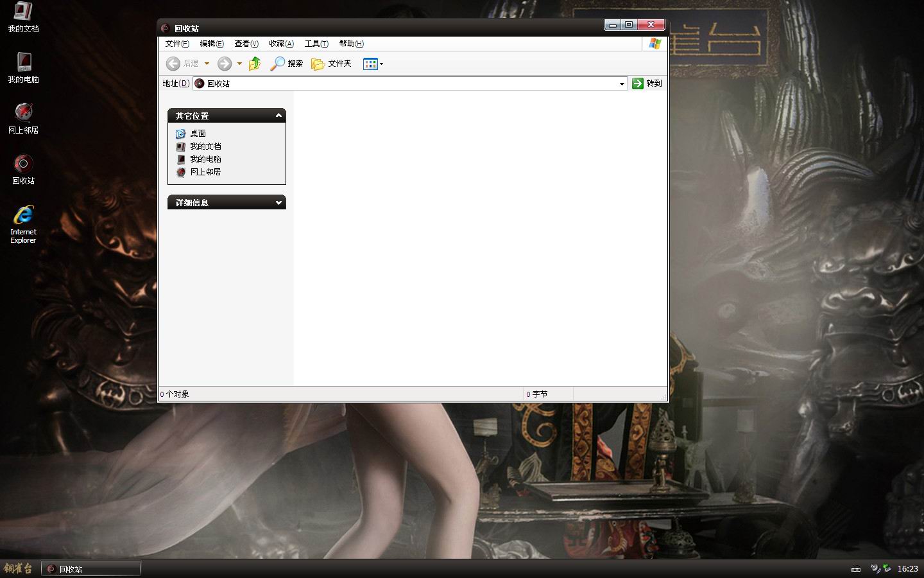Go up one folder level icon
This screenshot has height=578, width=924.
[x=255, y=64]
